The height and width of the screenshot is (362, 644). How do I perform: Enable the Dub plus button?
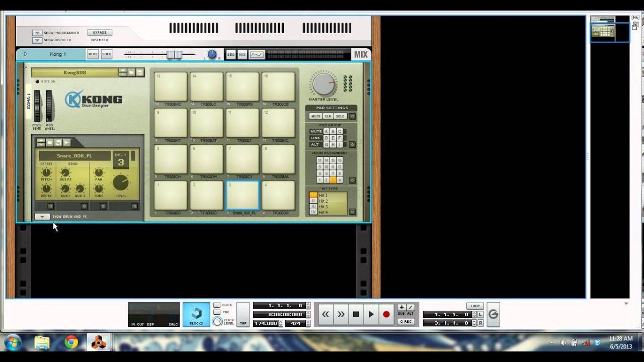401,307
